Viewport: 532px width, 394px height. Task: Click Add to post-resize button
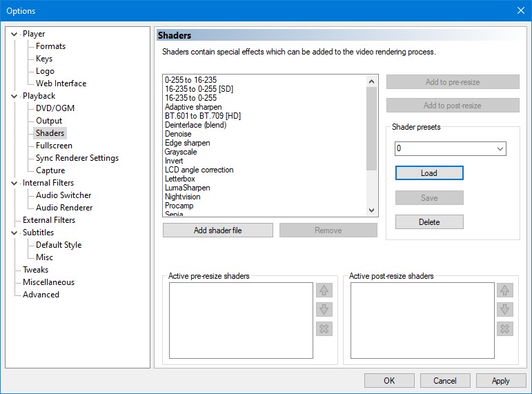pyautogui.click(x=453, y=106)
